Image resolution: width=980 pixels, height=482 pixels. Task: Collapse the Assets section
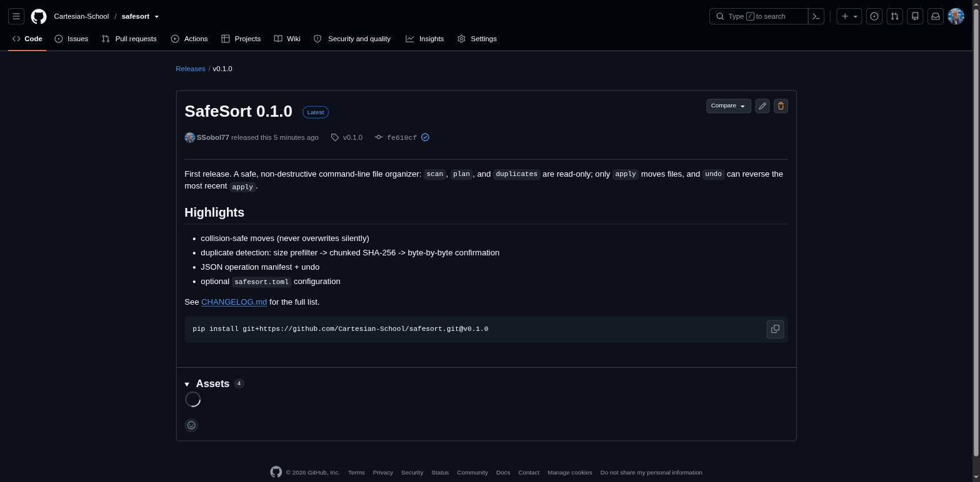pyautogui.click(x=187, y=384)
